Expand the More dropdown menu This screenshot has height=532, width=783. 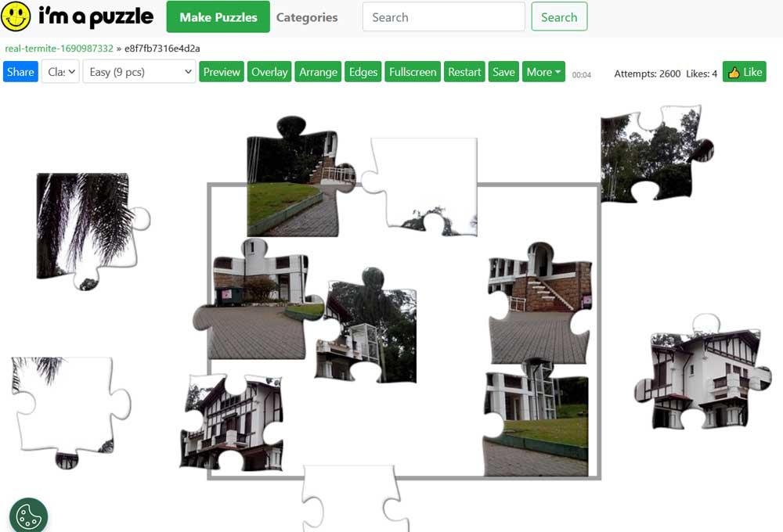click(x=543, y=72)
